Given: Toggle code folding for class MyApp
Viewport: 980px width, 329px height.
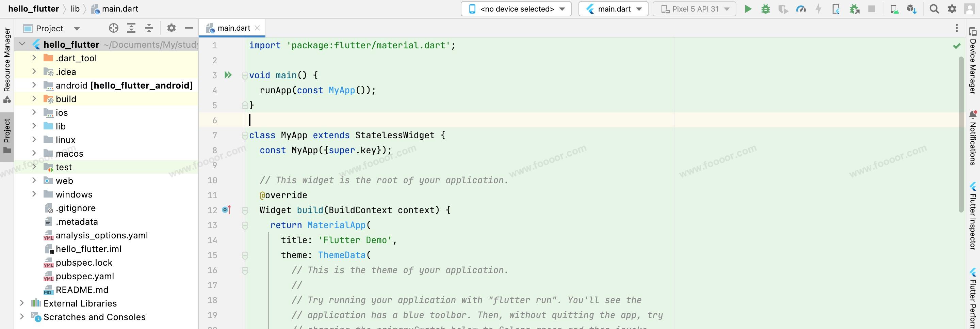Looking at the screenshot, I should [245, 136].
